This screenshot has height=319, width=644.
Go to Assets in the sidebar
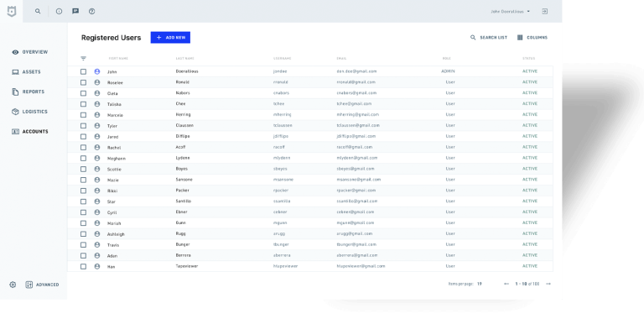tap(26, 72)
